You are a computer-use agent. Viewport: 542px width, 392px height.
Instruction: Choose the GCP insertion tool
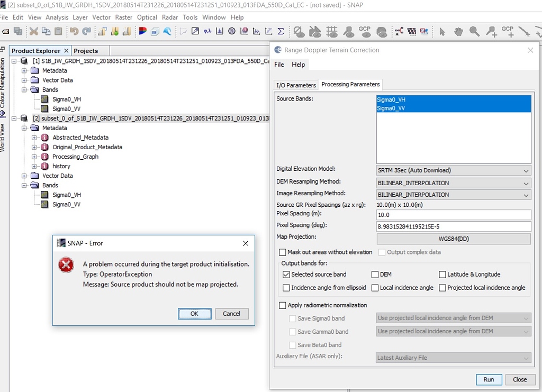coord(508,31)
